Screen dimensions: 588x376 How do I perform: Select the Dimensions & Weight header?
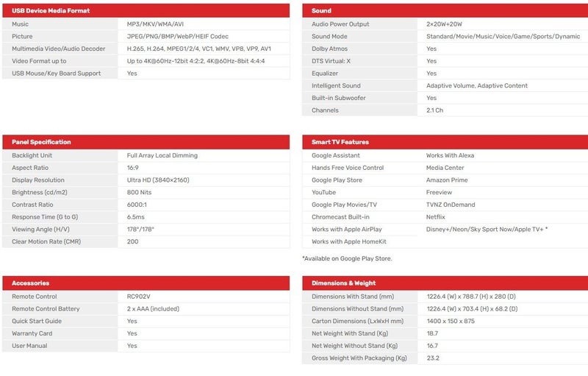pyautogui.click(x=343, y=283)
